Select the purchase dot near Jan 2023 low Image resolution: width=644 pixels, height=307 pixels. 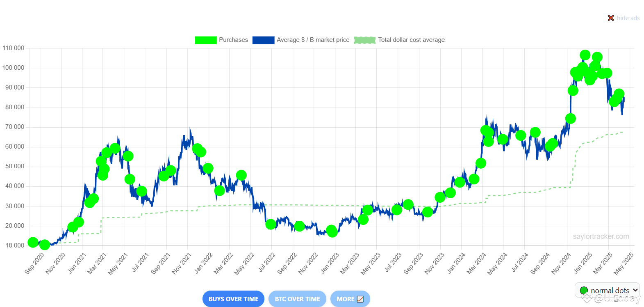[332, 231]
